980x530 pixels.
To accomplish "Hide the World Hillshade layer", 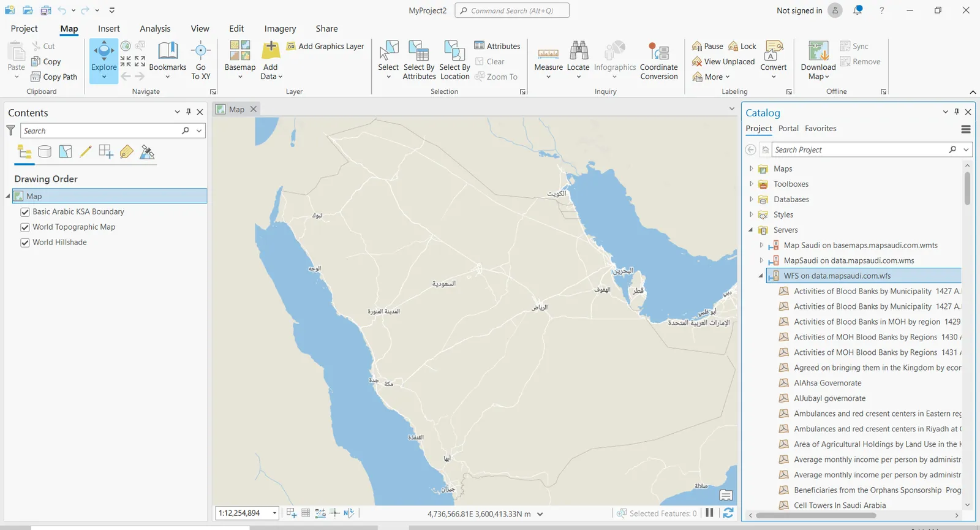I will click(25, 243).
